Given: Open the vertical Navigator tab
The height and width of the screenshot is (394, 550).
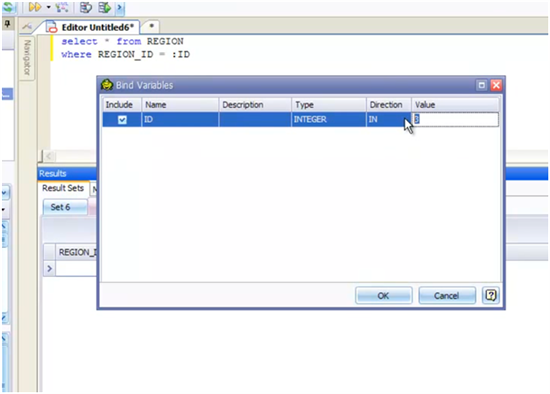Looking at the screenshot, I should 27,58.
